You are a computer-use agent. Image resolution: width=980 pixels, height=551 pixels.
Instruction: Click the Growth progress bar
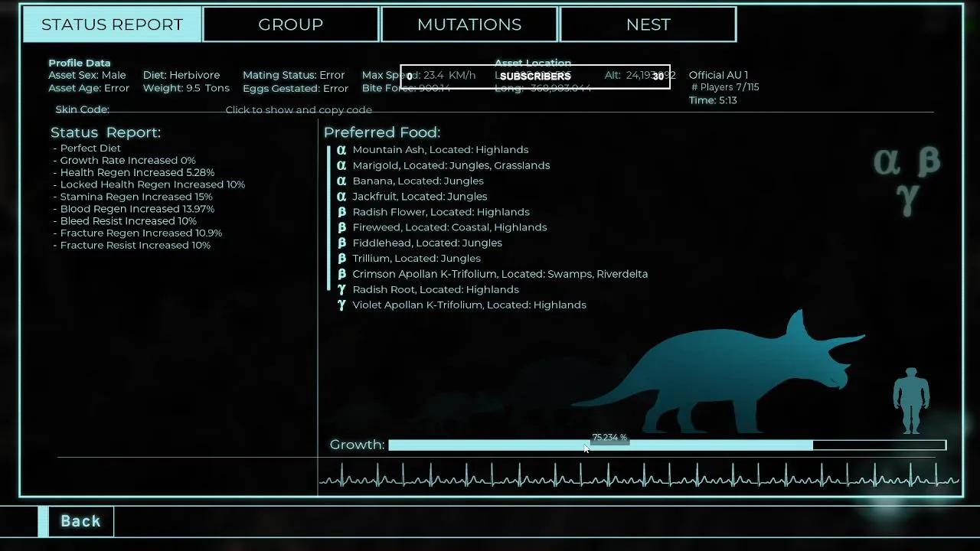pyautogui.click(x=667, y=445)
